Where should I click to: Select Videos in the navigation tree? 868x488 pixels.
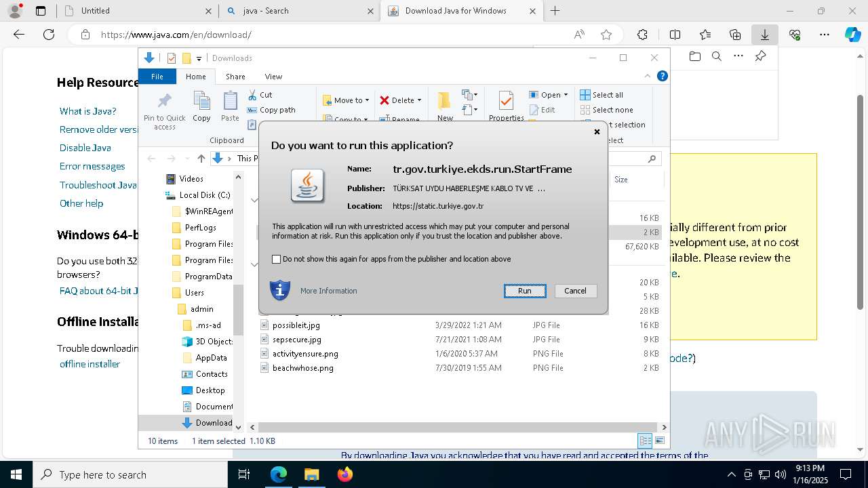point(191,178)
